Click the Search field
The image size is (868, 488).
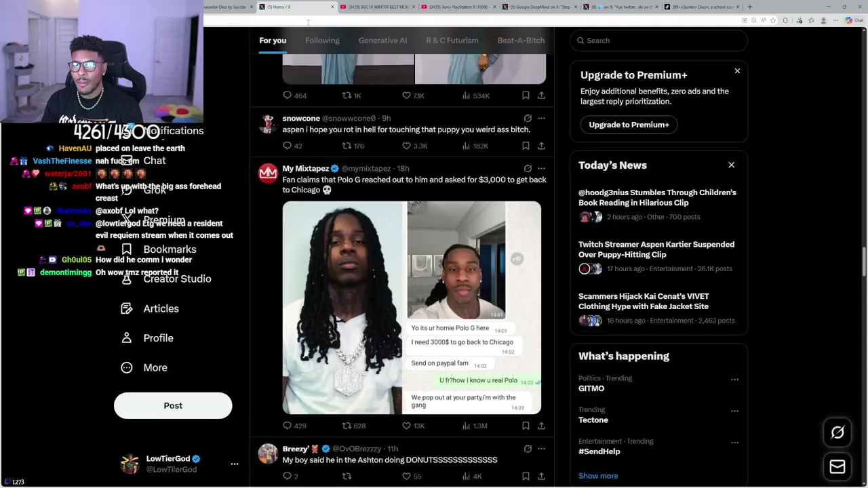click(x=658, y=41)
